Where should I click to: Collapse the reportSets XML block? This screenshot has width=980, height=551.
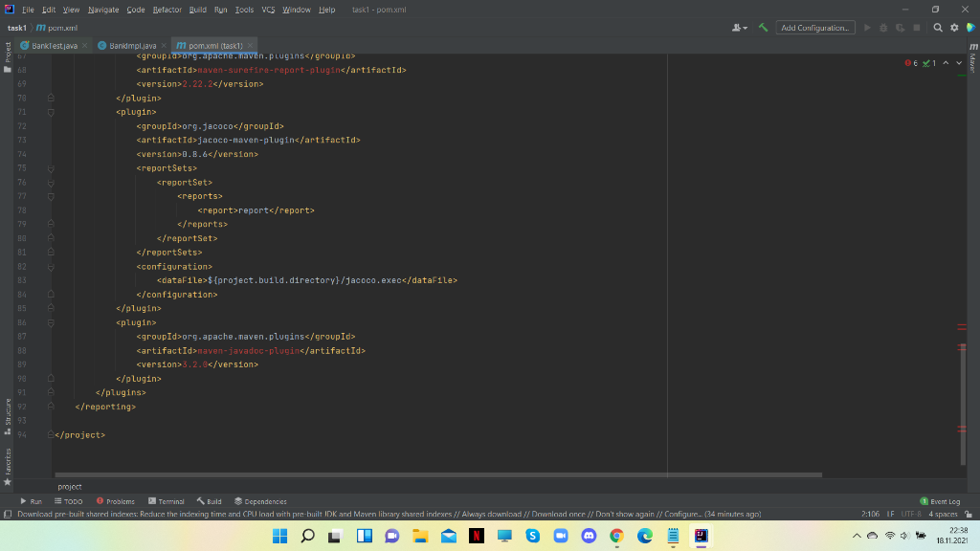(x=51, y=167)
